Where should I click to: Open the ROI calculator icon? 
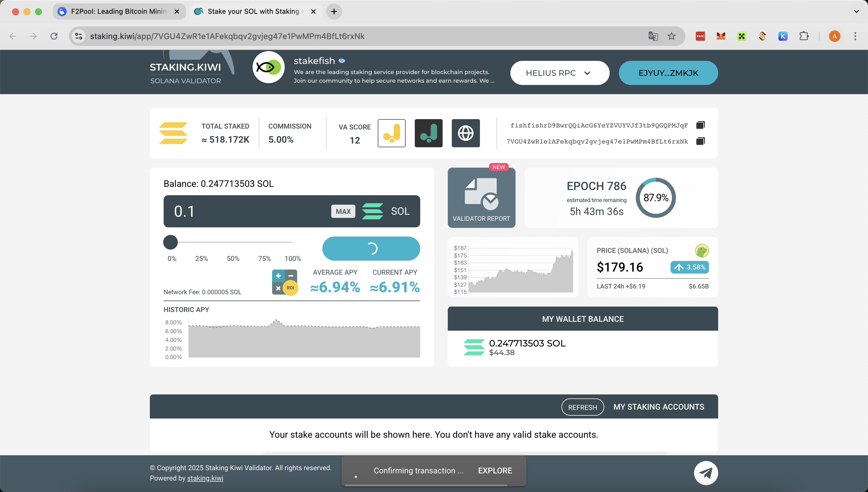point(285,282)
